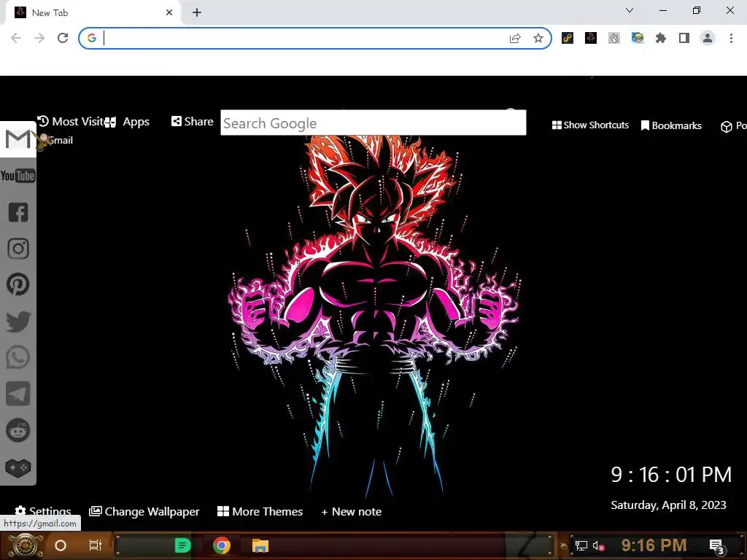Open Most Visited menu

pyautogui.click(x=71, y=122)
